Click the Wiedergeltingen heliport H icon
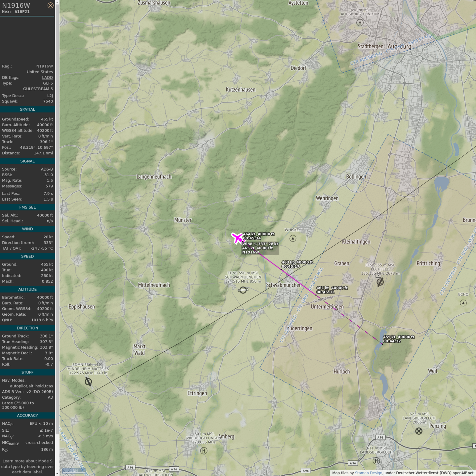This screenshot has width=476, height=476. [x=204, y=451]
